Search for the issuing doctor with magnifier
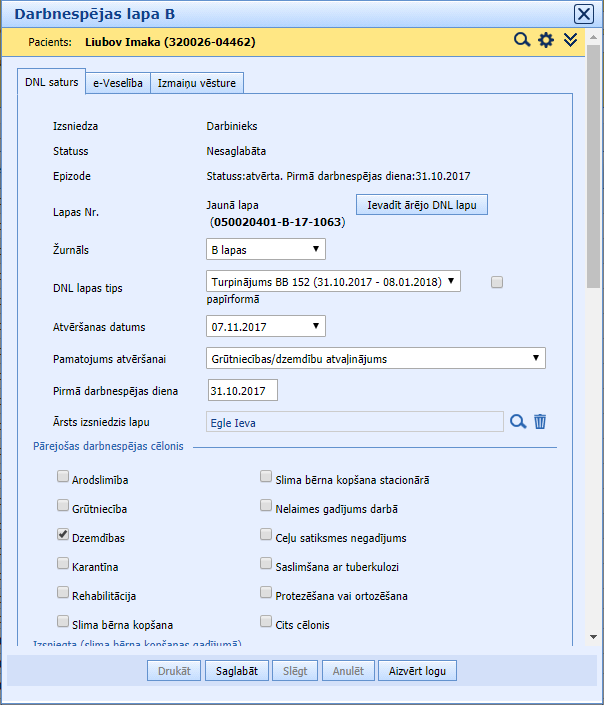 517,422
